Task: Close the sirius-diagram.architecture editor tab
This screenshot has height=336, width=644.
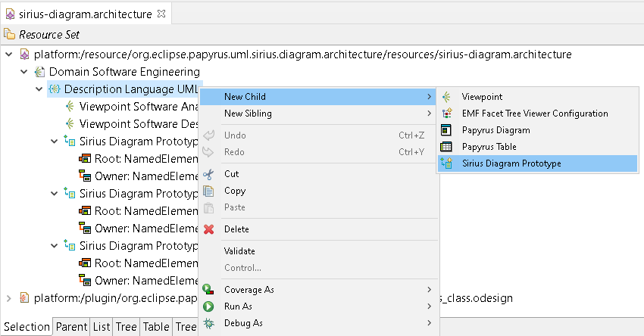Action: 161,14
